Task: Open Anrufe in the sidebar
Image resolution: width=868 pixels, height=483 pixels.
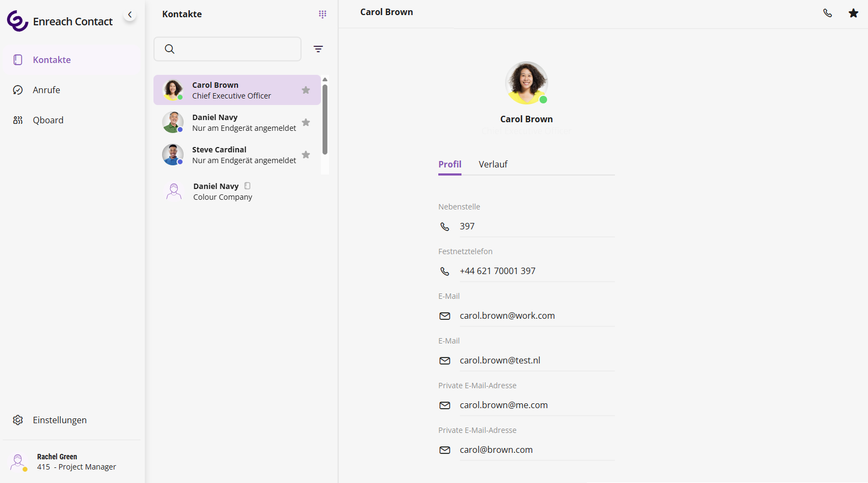Action: tap(46, 90)
